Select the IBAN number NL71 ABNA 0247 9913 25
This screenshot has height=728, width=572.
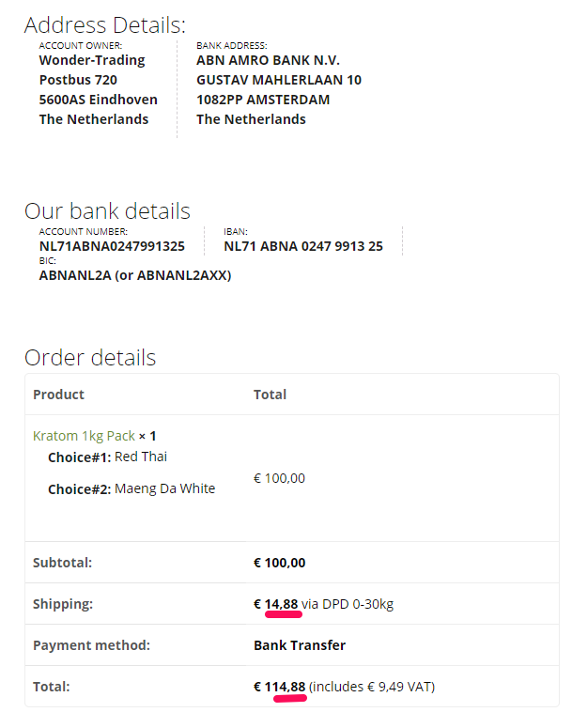pos(303,246)
